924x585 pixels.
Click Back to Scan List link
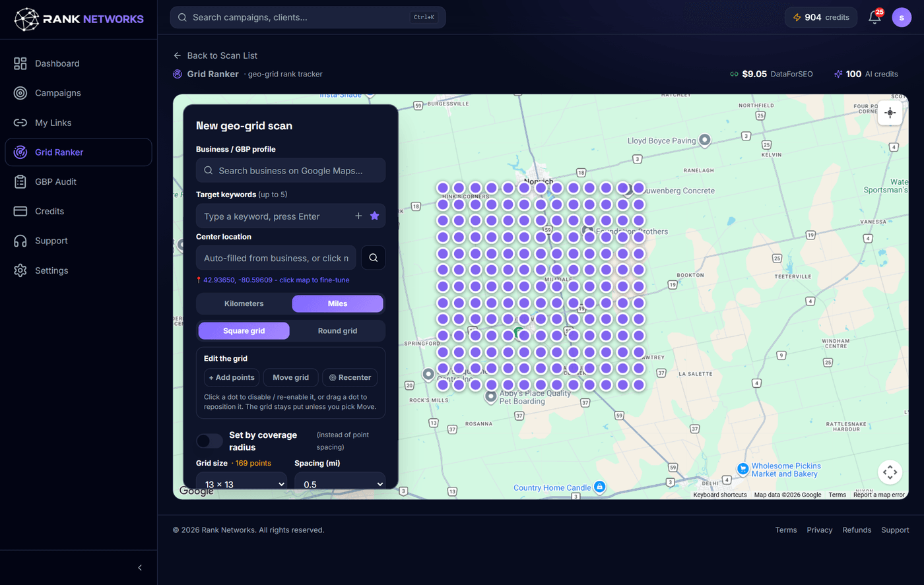click(x=215, y=55)
